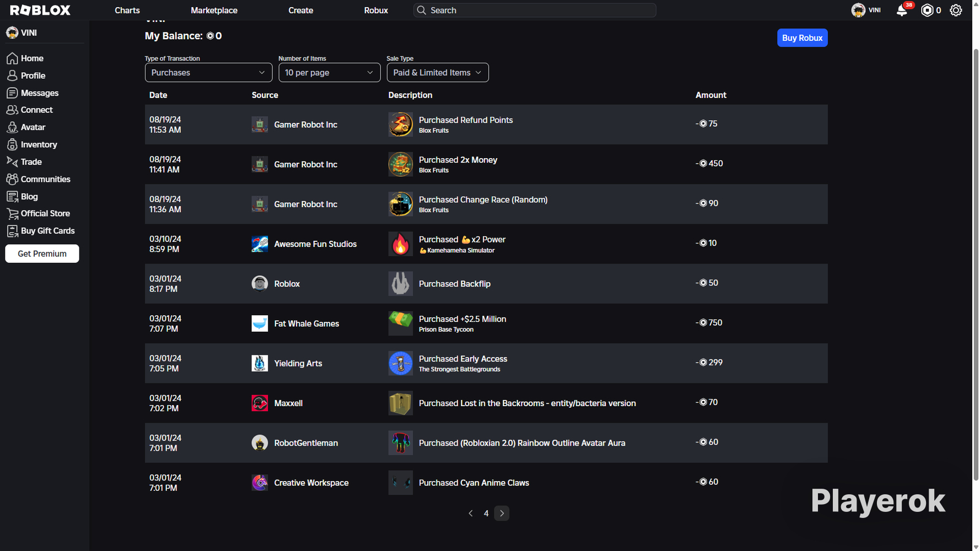Click the Messages sidebar icon
Viewport: 980px width, 551px height.
pos(12,93)
